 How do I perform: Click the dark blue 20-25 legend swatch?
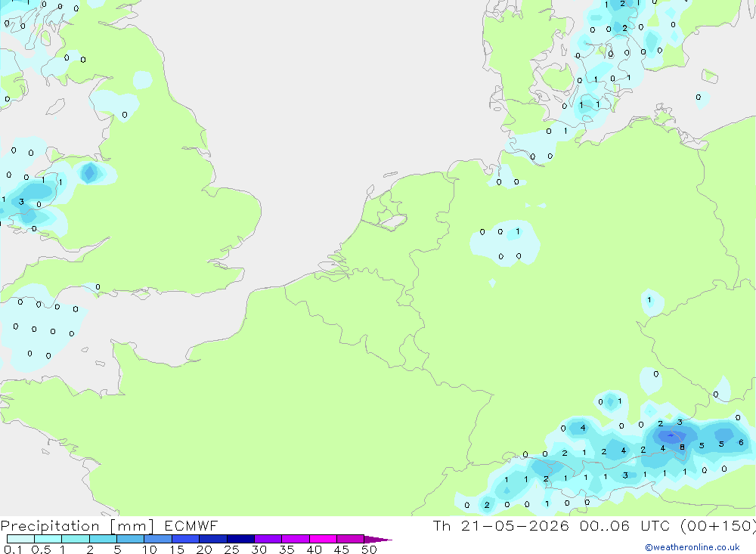(212, 539)
